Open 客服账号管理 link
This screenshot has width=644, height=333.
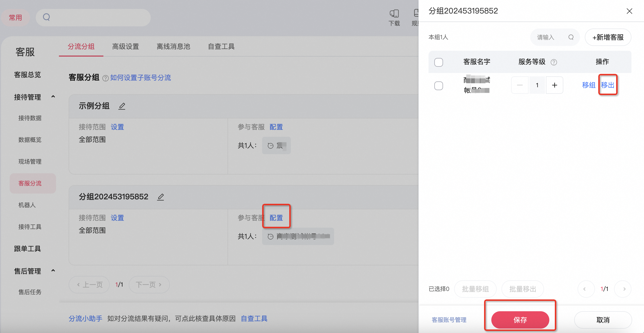[449, 320]
